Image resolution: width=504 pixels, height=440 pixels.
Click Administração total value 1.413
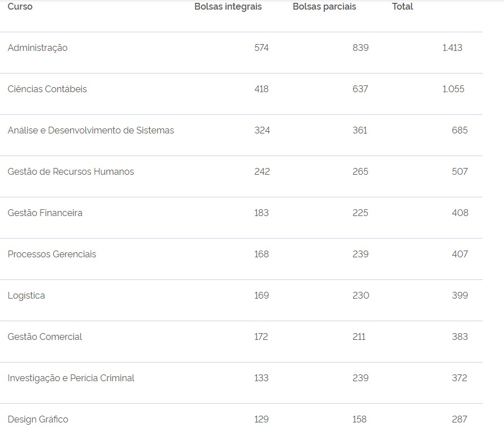[x=453, y=48]
